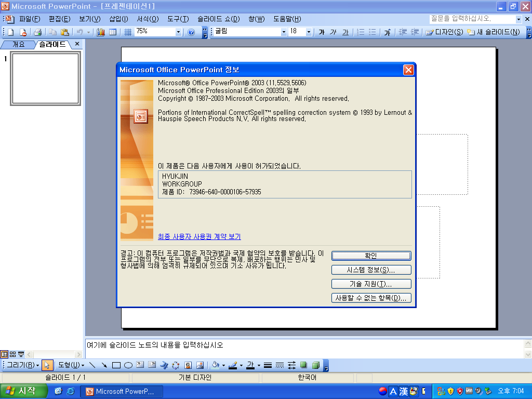Viewport: 532px width, 399px height.
Task: Select slide 1 thumbnail in pane
Action: tap(46, 78)
